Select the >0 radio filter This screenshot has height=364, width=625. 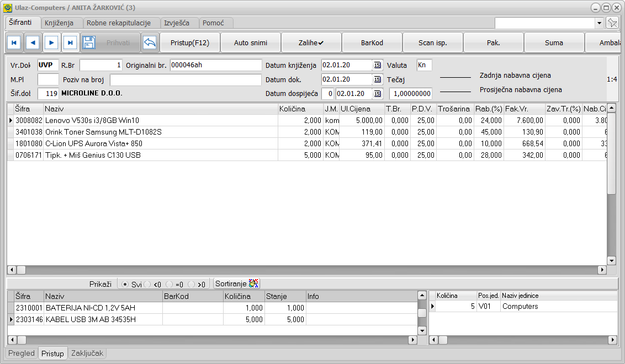(x=192, y=285)
